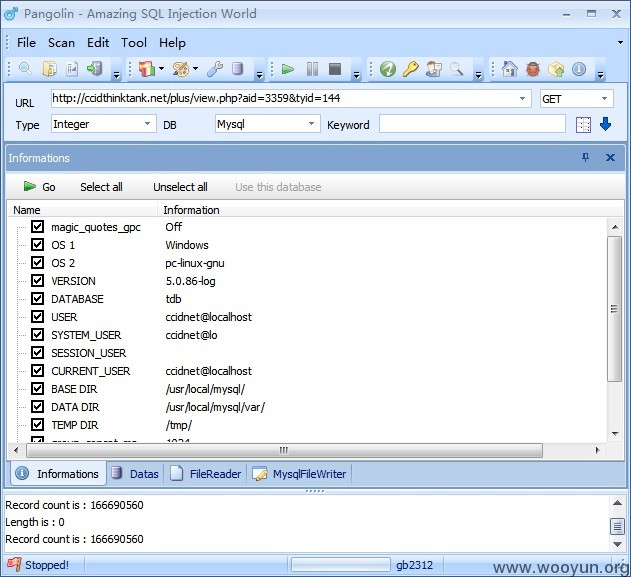
Task: Open the URL history dropdown
Action: [522, 99]
